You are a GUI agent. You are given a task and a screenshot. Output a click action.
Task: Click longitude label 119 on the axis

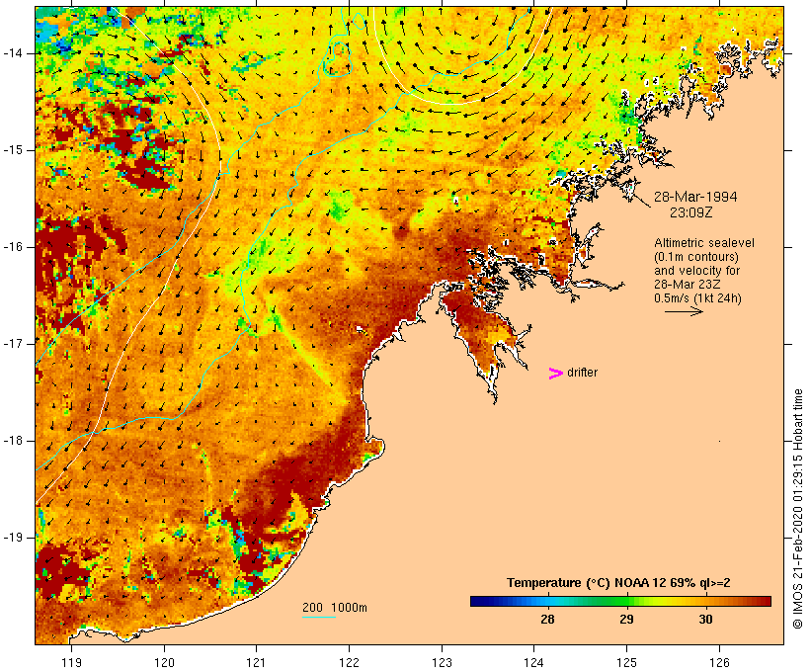click(71, 662)
